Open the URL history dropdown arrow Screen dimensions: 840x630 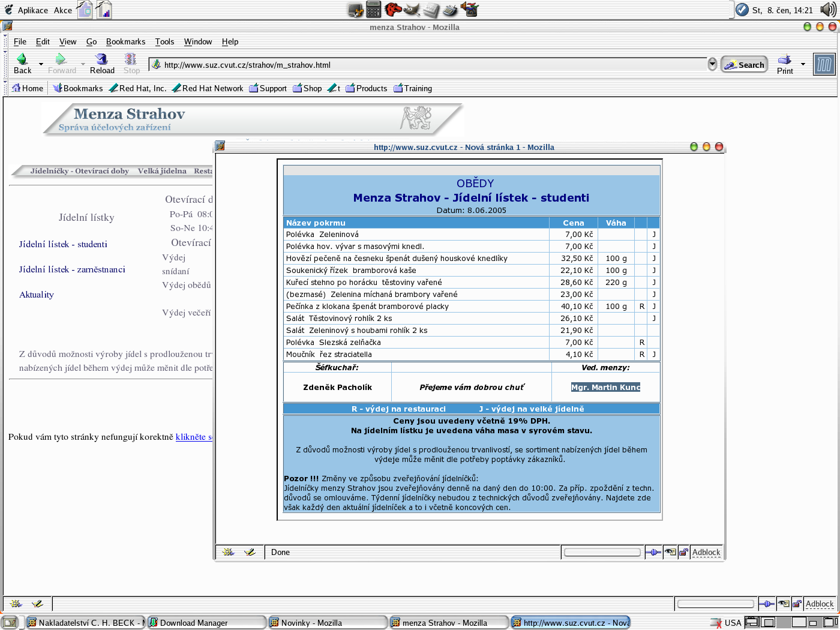712,64
